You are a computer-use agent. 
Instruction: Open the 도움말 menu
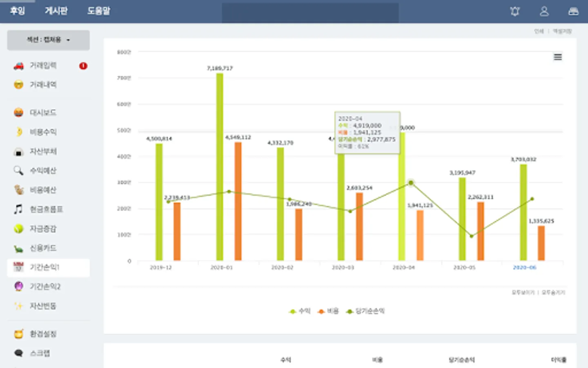(x=99, y=11)
